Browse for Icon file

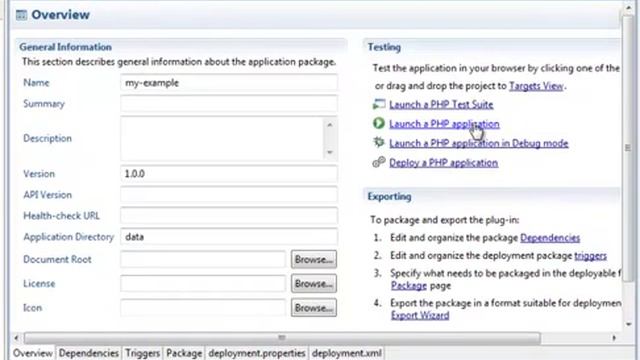click(313, 308)
